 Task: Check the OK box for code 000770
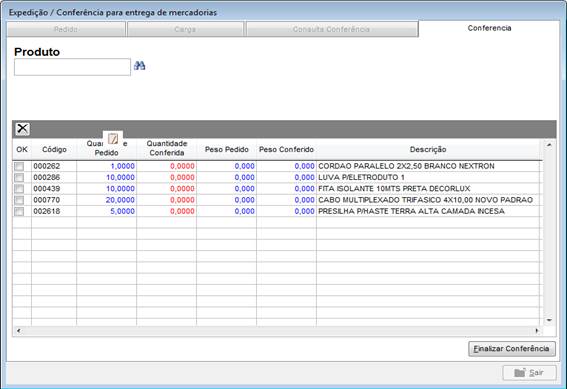point(19,200)
